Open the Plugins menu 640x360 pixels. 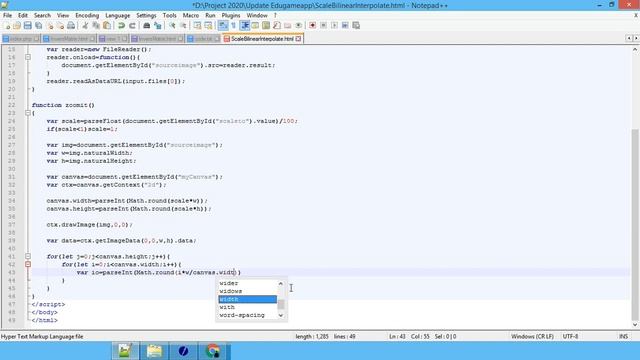coord(231,15)
